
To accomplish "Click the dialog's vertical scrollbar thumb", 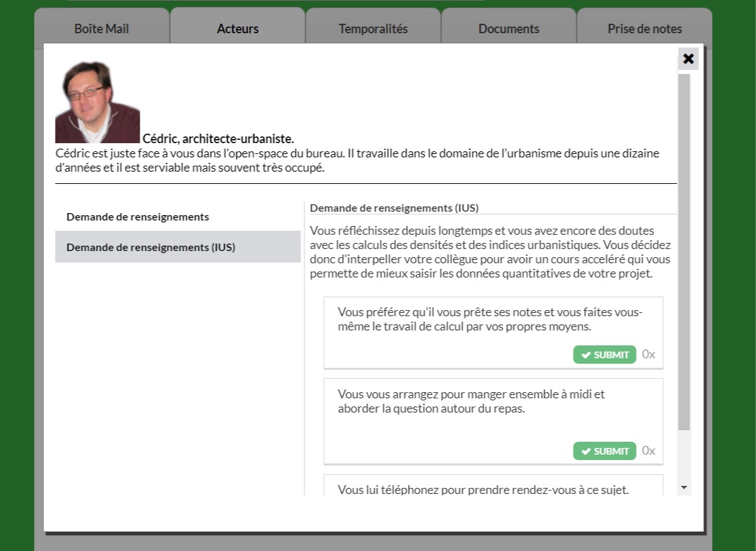I will tap(684, 251).
